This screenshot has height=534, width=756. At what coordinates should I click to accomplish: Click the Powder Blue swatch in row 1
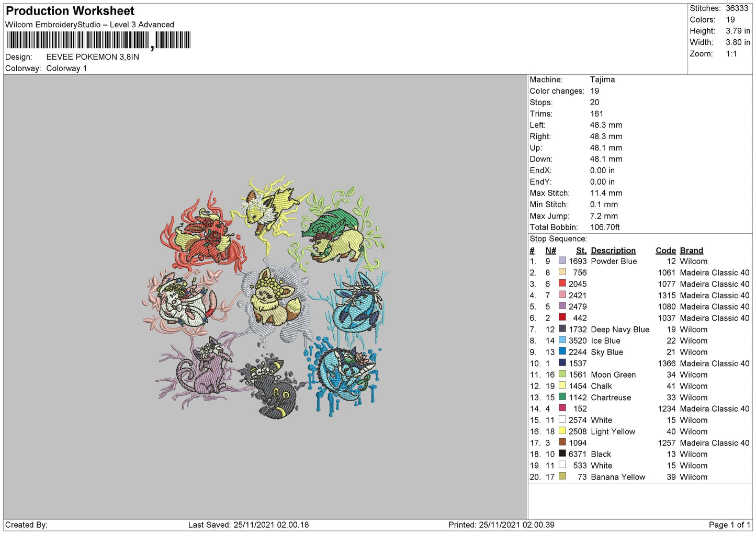pyautogui.click(x=562, y=260)
